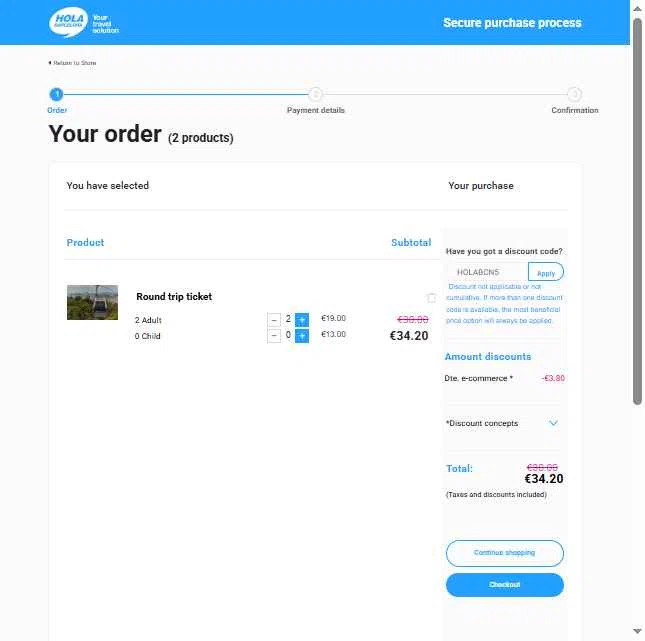Decrease Child ticket quantity with minus
Screen dimensions: 645x641
(x=274, y=336)
